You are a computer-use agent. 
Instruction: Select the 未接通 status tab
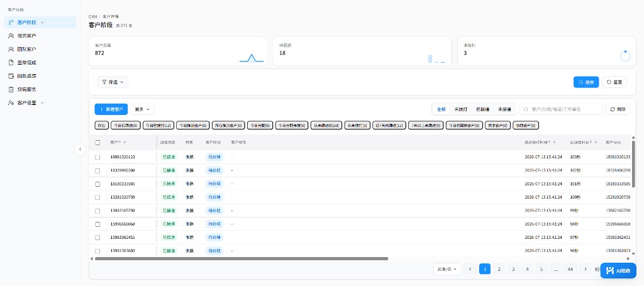coord(504,109)
